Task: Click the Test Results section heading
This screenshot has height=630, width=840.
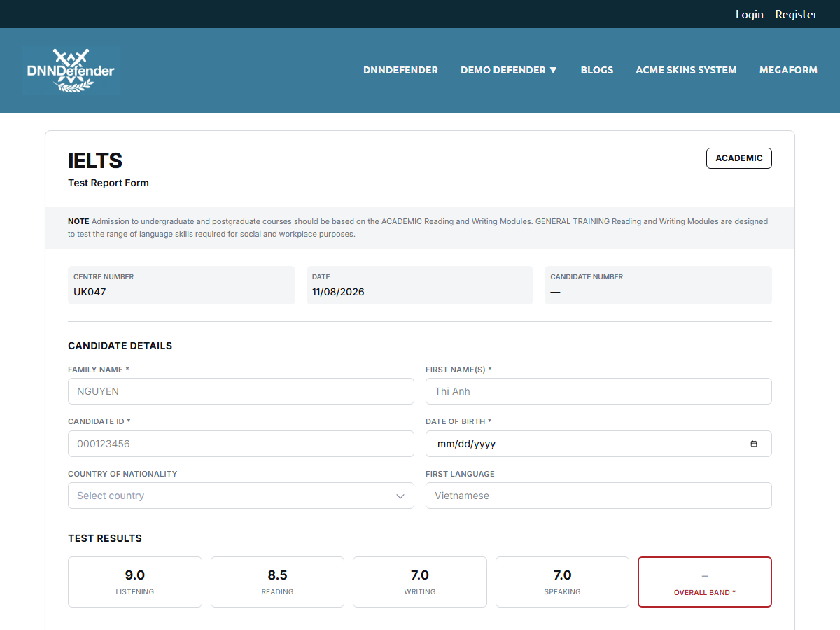Action: pos(105,538)
